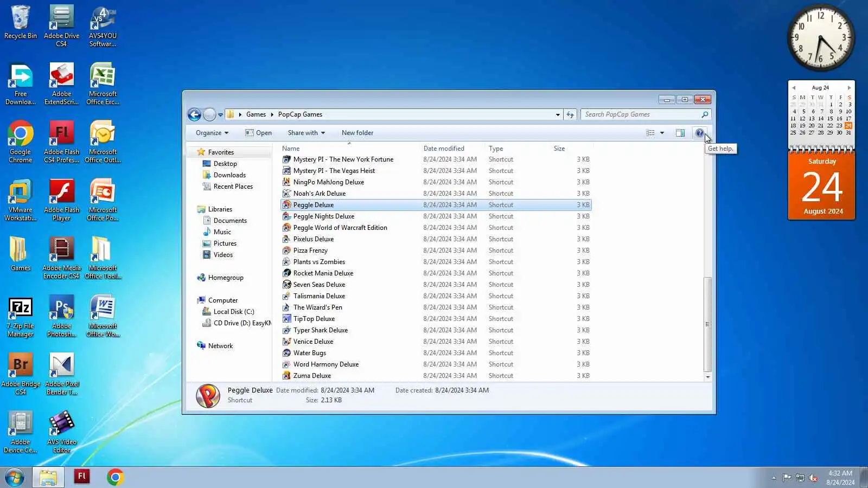The image size is (868, 488).
Task: Click New folder in the toolbar
Action: pyautogui.click(x=358, y=133)
